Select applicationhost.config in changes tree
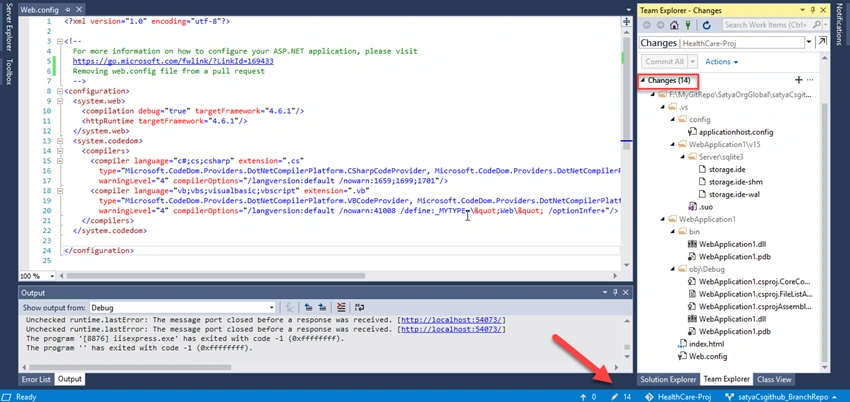 (x=731, y=132)
